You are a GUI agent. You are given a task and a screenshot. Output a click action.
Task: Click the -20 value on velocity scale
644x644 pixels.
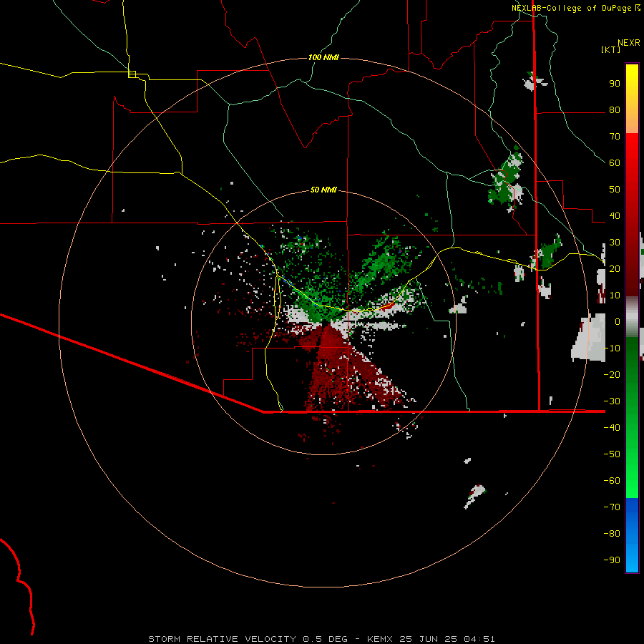(x=612, y=374)
